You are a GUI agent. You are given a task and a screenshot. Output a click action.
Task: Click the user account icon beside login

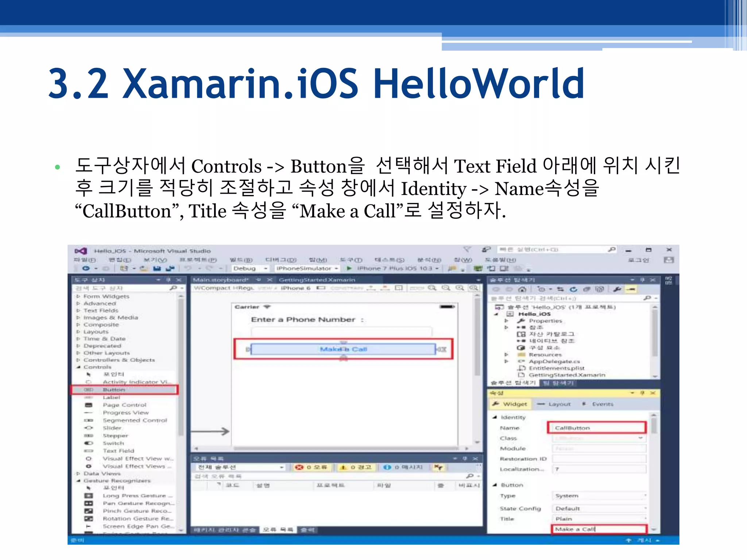(669, 260)
